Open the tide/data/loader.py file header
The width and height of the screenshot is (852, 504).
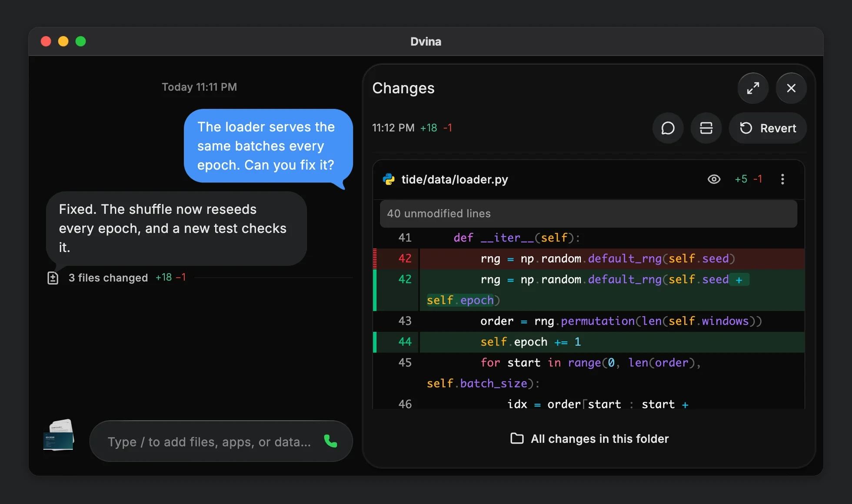point(589,179)
